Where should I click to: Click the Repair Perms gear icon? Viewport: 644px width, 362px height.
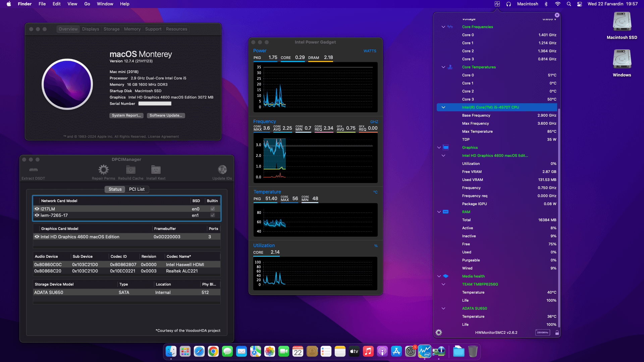(103, 170)
